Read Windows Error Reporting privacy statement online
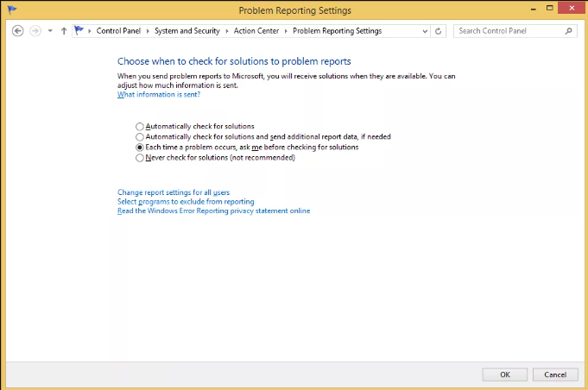The image size is (588, 390). [x=214, y=211]
